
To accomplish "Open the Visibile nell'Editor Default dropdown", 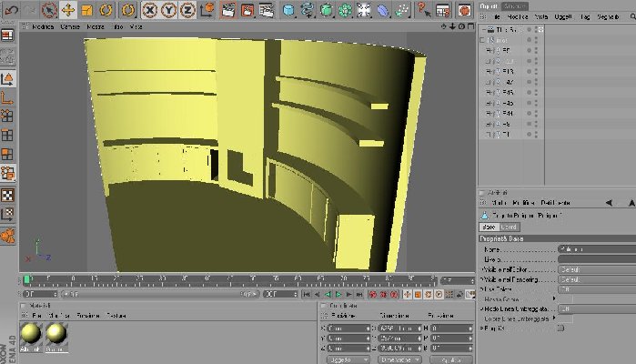I will [597, 269].
